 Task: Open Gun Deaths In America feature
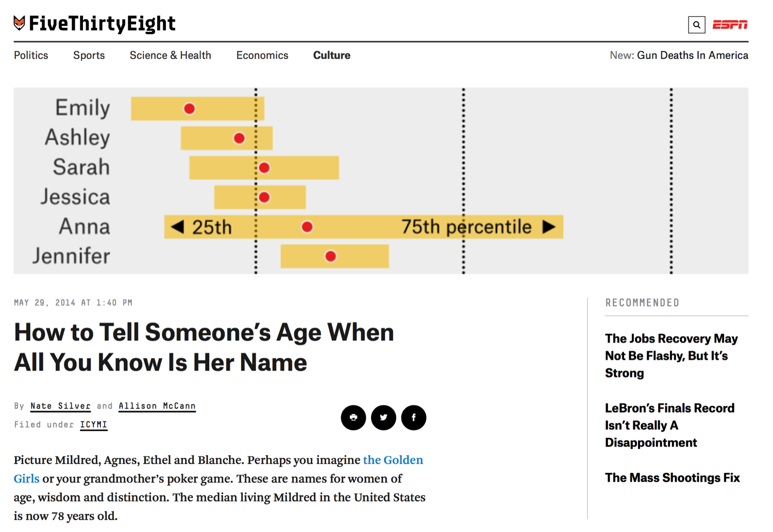pyautogui.click(x=693, y=55)
